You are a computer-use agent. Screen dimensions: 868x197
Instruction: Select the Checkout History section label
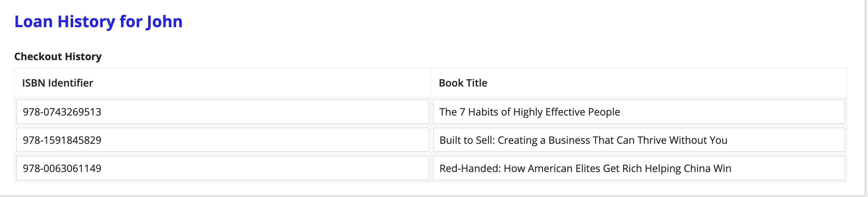[58, 56]
